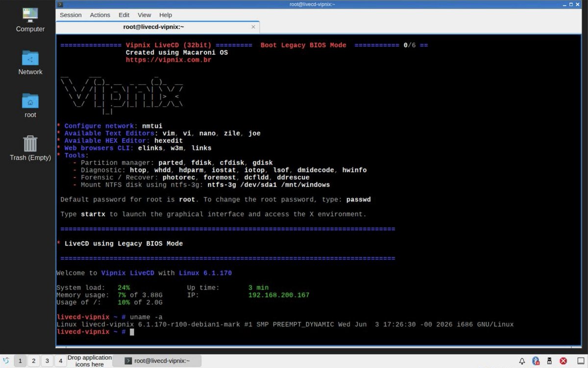Switch to workspace 2

point(33,361)
